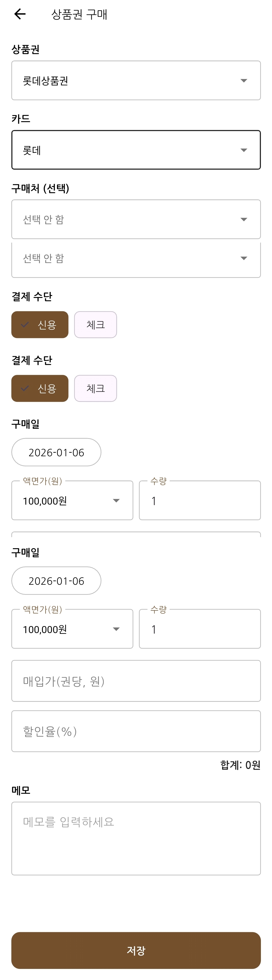Click the arrow icon in the 카드 롯데 field
272x980 pixels.
coord(244,150)
